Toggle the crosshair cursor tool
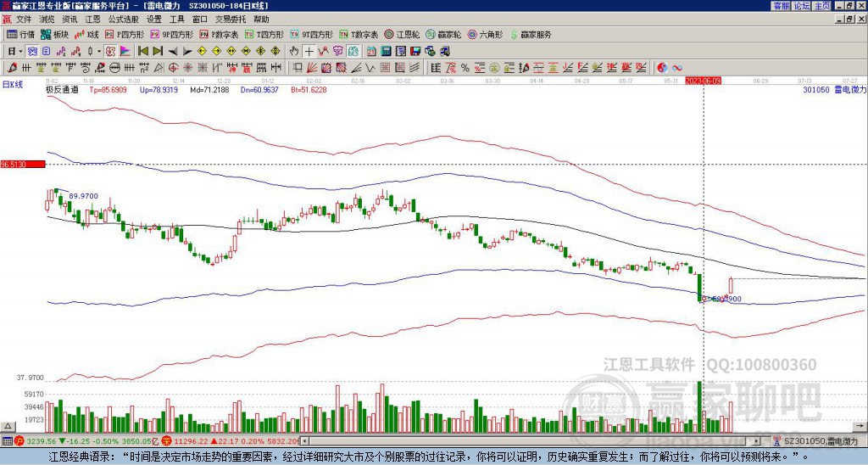 coord(309,52)
